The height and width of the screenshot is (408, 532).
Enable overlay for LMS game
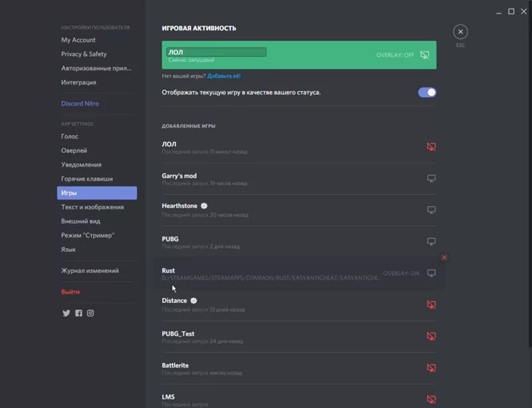[431, 399]
